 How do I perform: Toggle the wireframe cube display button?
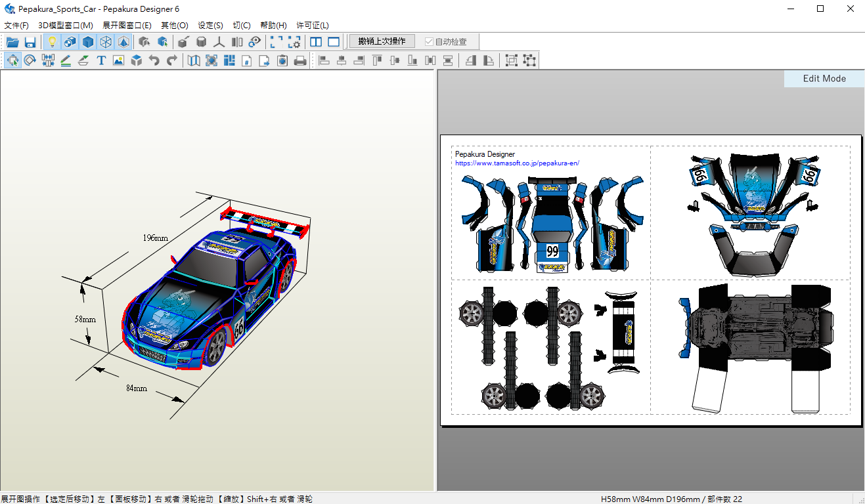point(106,42)
